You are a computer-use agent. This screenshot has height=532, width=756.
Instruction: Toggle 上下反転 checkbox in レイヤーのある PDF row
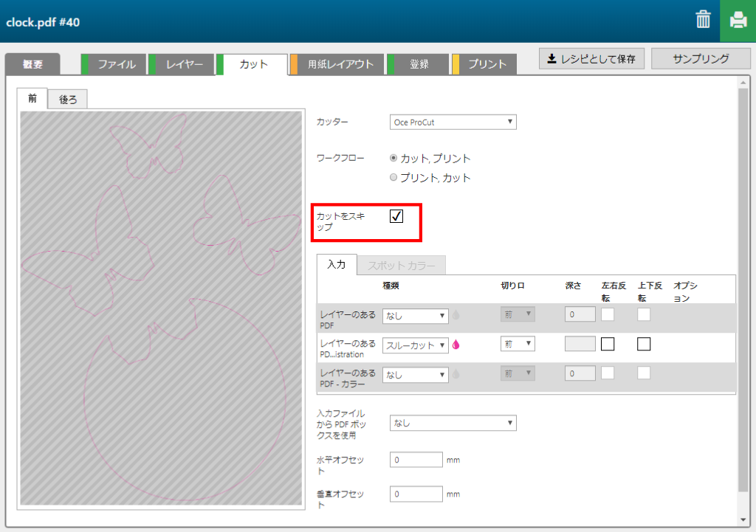(x=644, y=314)
